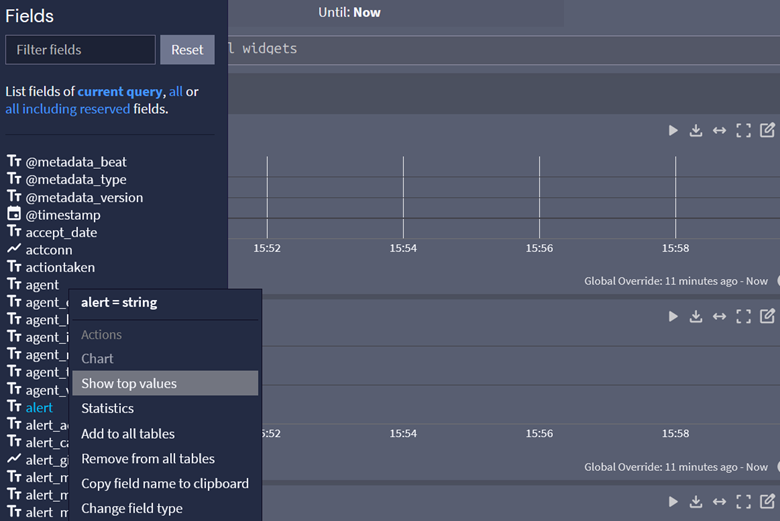Click the edit icon on the middle widget
The width and height of the screenshot is (780, 521).
767,317
